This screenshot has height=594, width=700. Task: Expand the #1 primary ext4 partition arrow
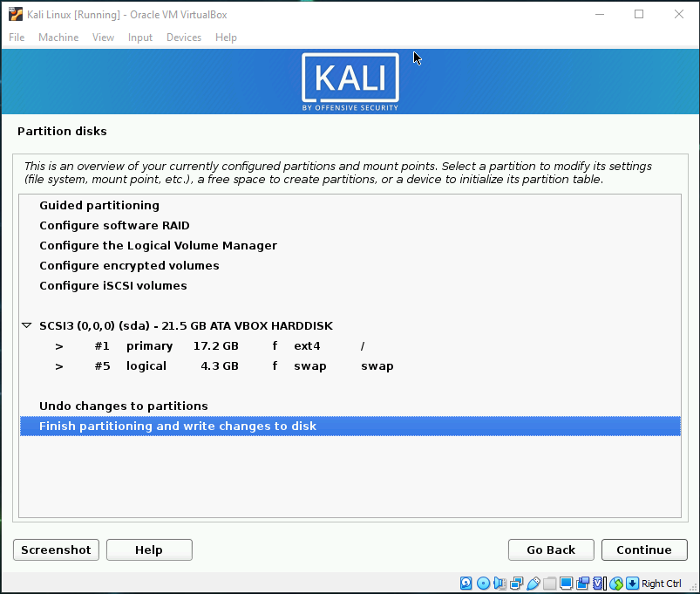59,346
